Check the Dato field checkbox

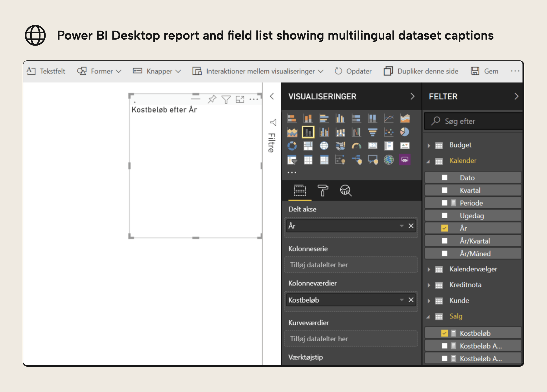click(444, 178)
